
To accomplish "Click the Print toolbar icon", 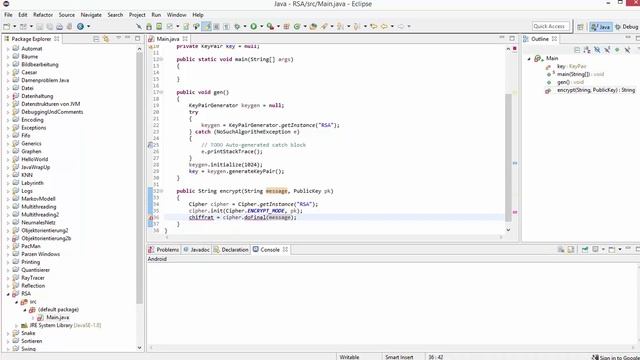I will (60, 27).
